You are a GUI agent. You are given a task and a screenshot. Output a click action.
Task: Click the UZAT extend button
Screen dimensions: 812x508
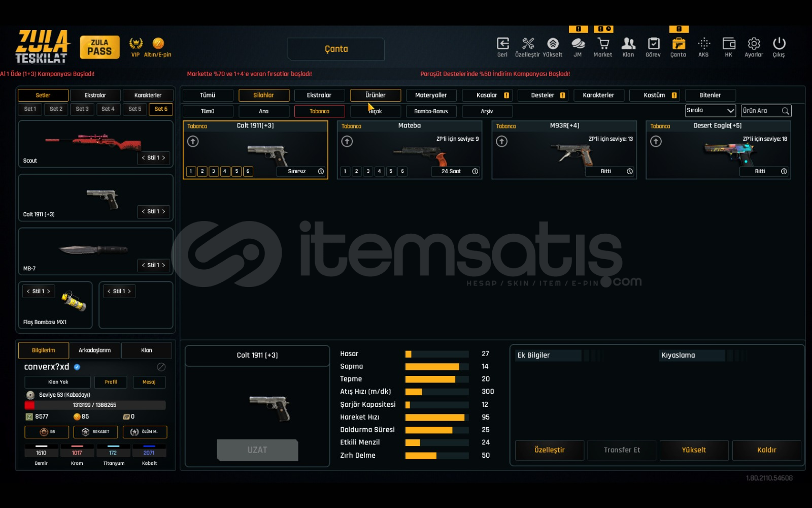coord(257,450)
